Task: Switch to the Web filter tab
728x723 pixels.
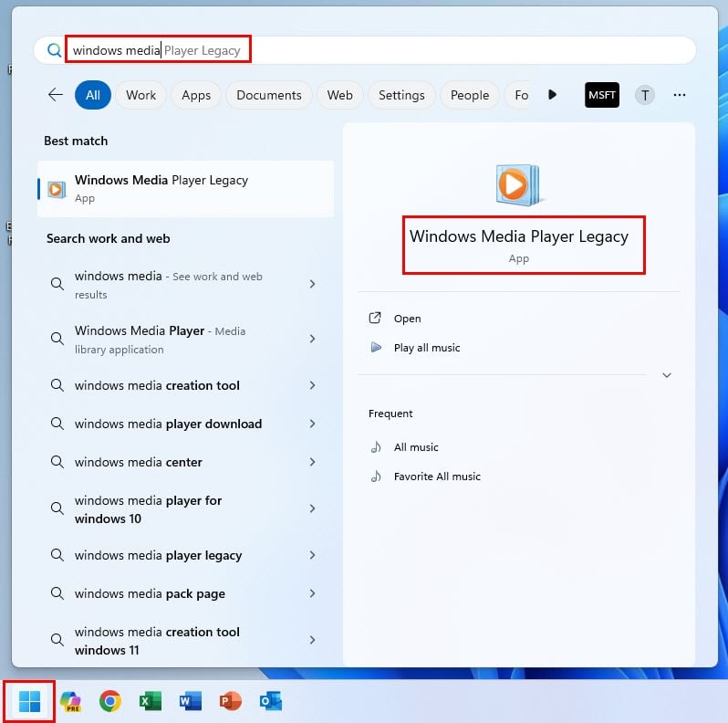Action: (340, 95)
